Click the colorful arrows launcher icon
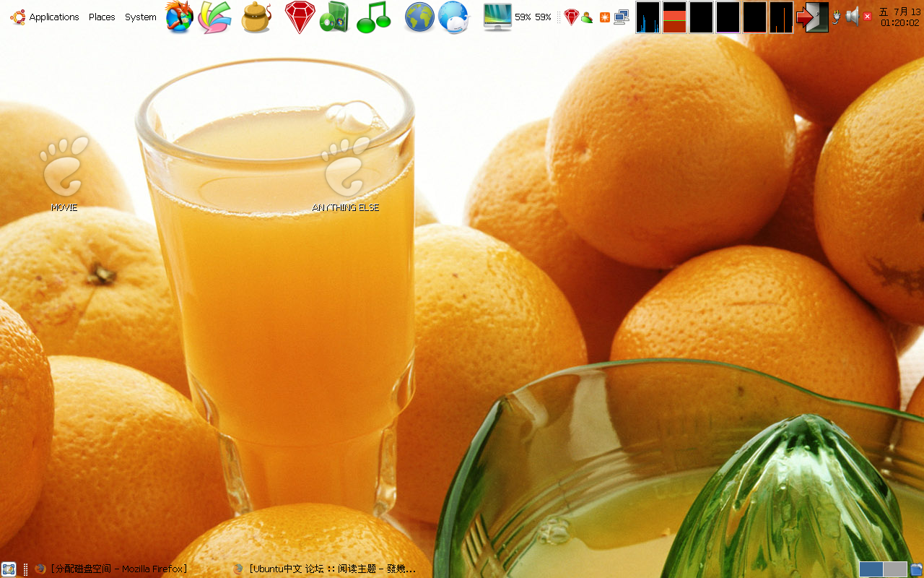Screen dimensions: 924x578 [x=214, y=17]
